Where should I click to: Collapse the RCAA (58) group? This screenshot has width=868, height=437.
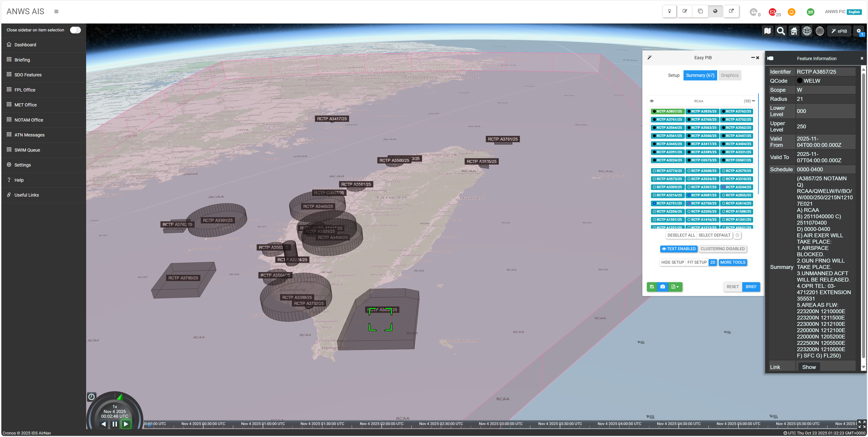[x=753, y=101]
